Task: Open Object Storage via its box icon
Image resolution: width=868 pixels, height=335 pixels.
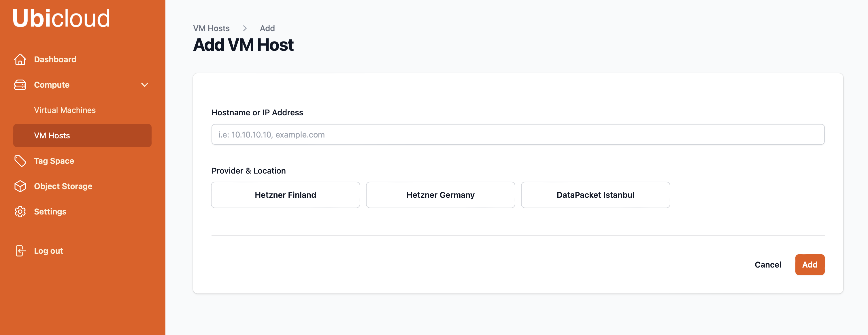Action: (20, 186)
